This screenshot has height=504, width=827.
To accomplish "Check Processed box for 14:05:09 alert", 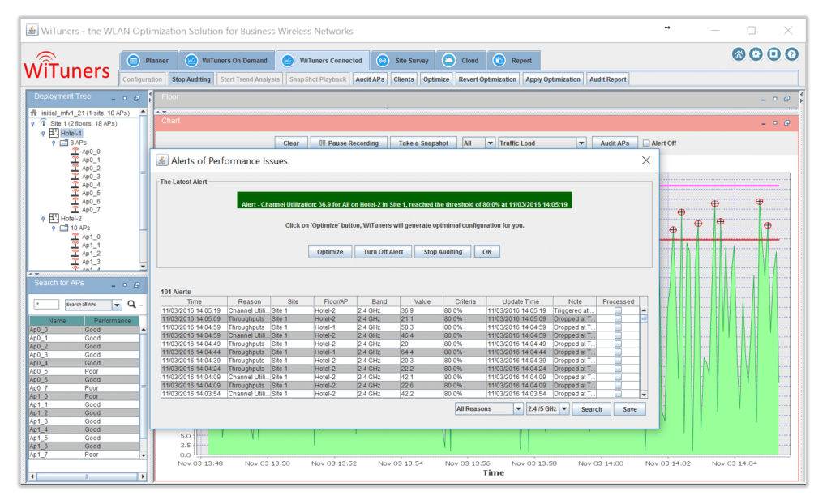I will (618, 319).
